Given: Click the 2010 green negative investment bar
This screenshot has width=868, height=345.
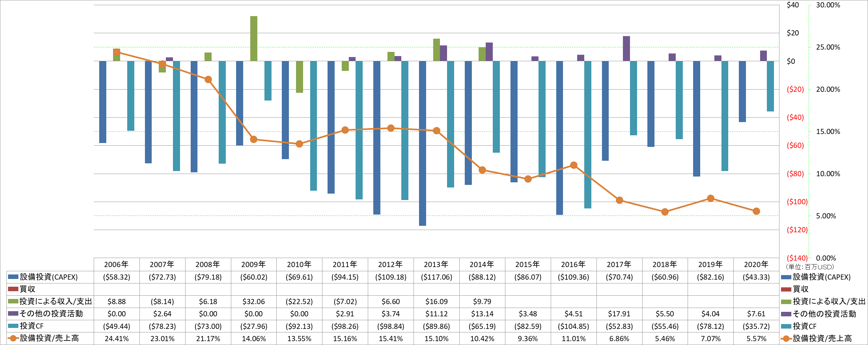Looking at the screenshot, I should click(x=300, y=77).
